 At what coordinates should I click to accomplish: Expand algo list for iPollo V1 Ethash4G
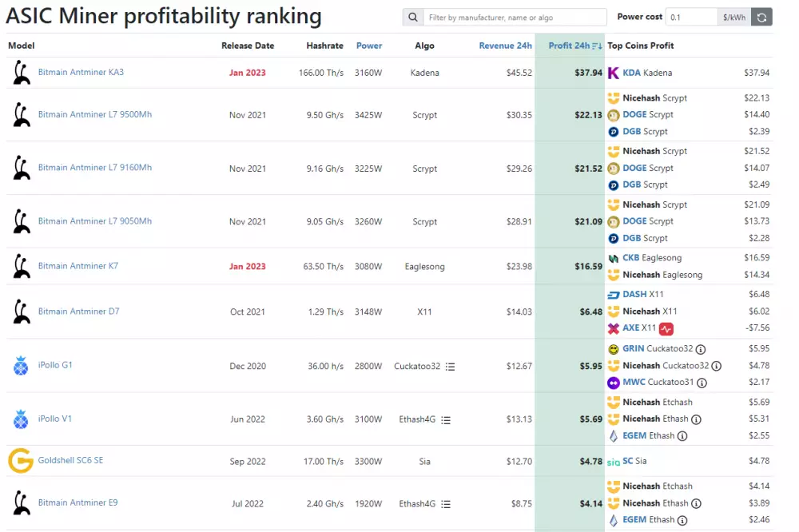pos(446,419)
